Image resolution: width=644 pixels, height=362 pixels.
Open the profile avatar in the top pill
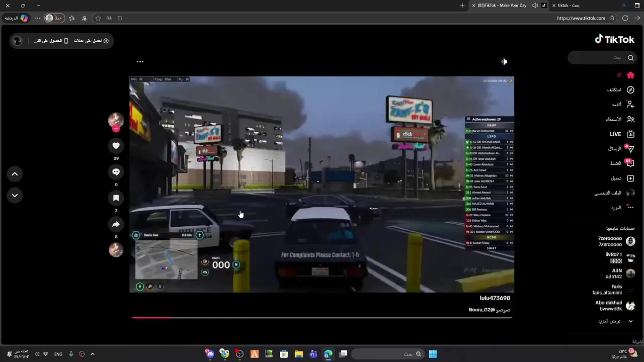click(x=18, y=41)
